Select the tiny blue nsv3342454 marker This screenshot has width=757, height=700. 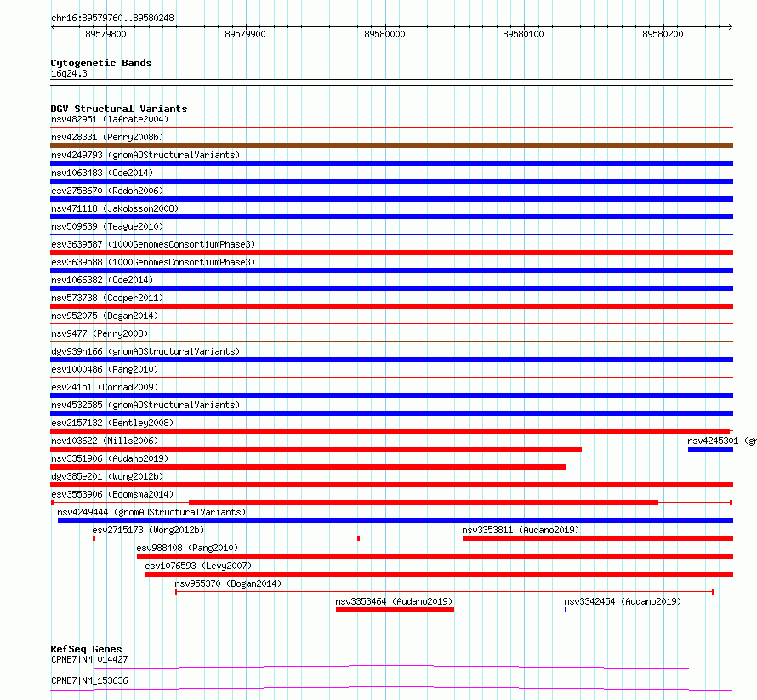click(x=566, y=610)
